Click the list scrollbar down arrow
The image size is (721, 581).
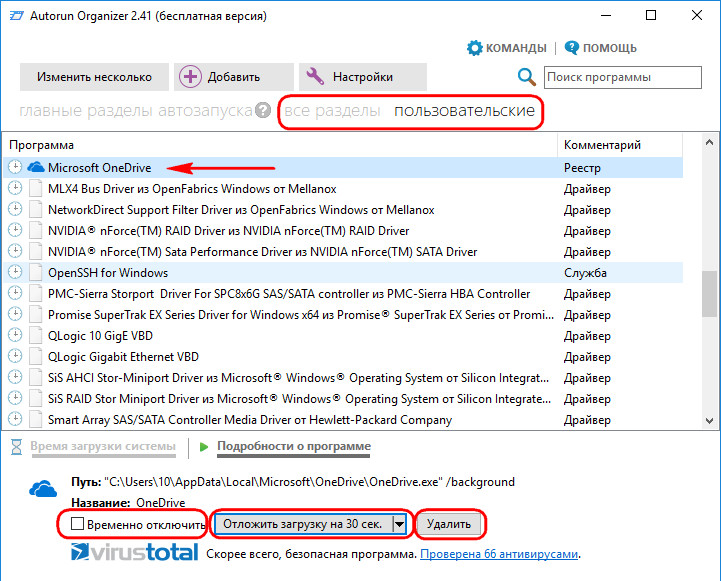point(710,420)
